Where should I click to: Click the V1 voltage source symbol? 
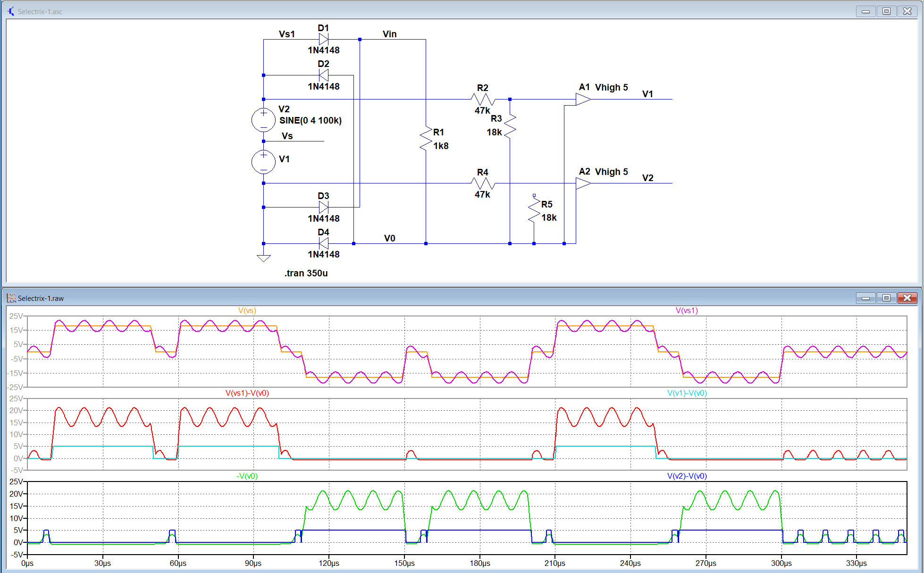263,162
